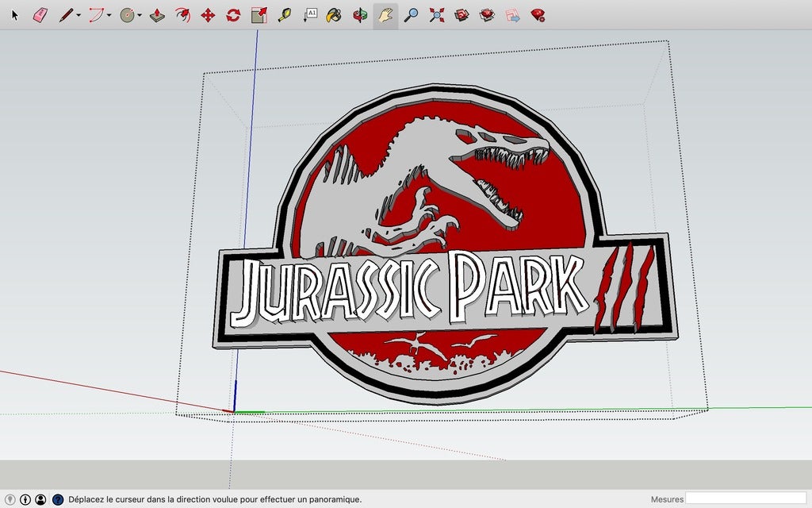Select the Scale tool
The height and width of the screenshot is (508, 812).
coord(259,15)
